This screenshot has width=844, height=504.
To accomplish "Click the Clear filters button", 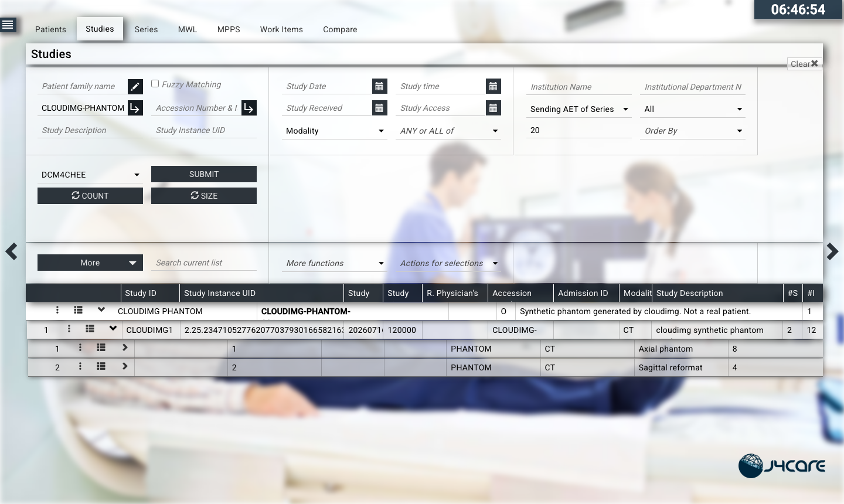I will [x=804, y=64].
